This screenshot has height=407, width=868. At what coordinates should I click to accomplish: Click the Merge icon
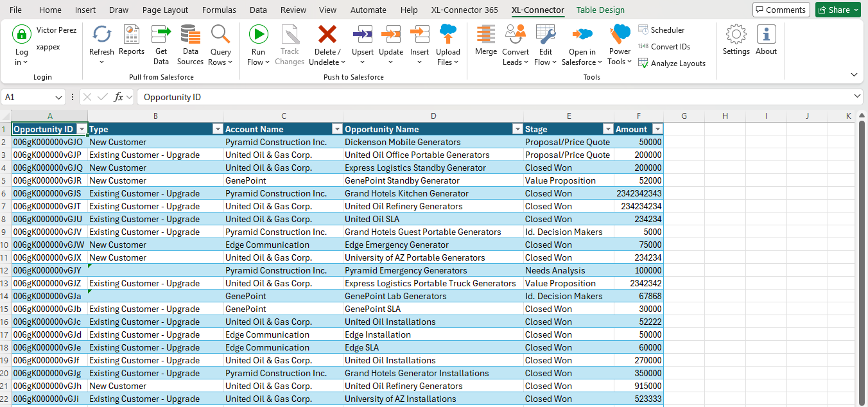(486, 35)
